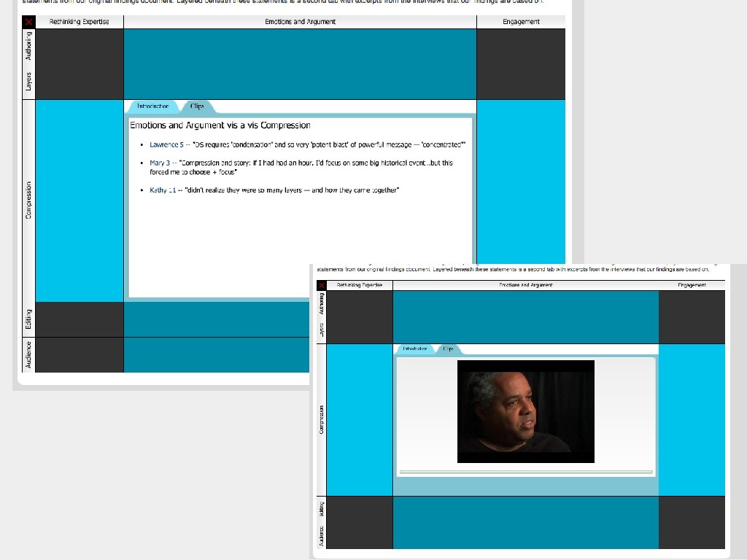The width and height of the screenshot is (747, 560).
Task: Select Audience row label in top screenshot
Action: tap(28, 355)
